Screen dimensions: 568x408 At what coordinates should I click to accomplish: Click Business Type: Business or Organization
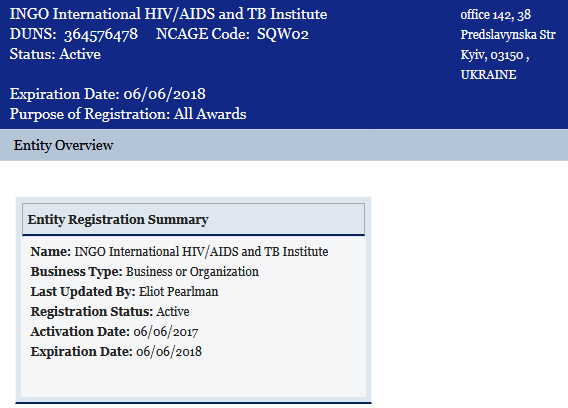tap(145, 271)
